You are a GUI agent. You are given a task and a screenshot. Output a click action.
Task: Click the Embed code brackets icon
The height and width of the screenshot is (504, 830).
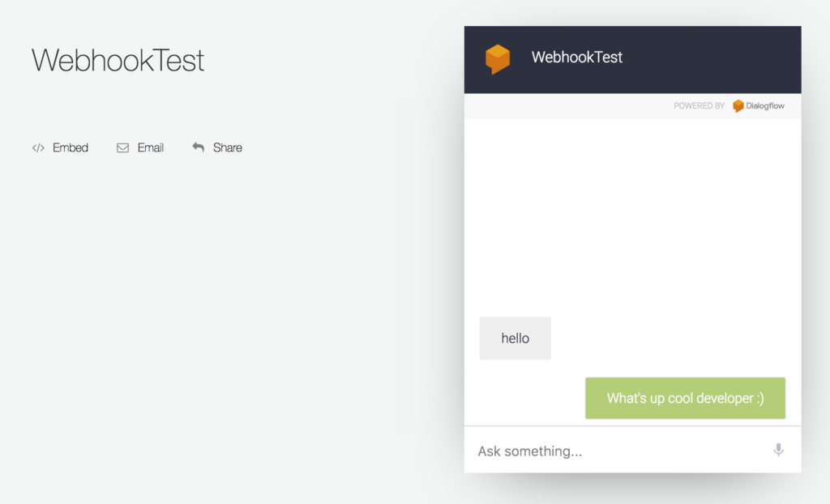(x=38, y=148)
